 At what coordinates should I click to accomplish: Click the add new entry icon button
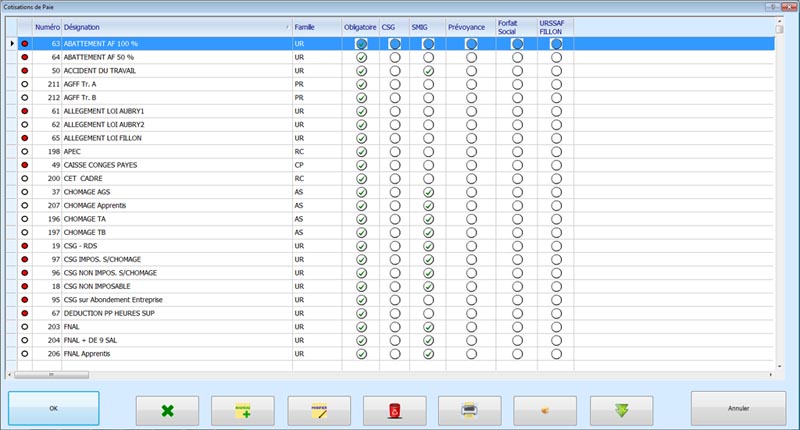[242, 409]
